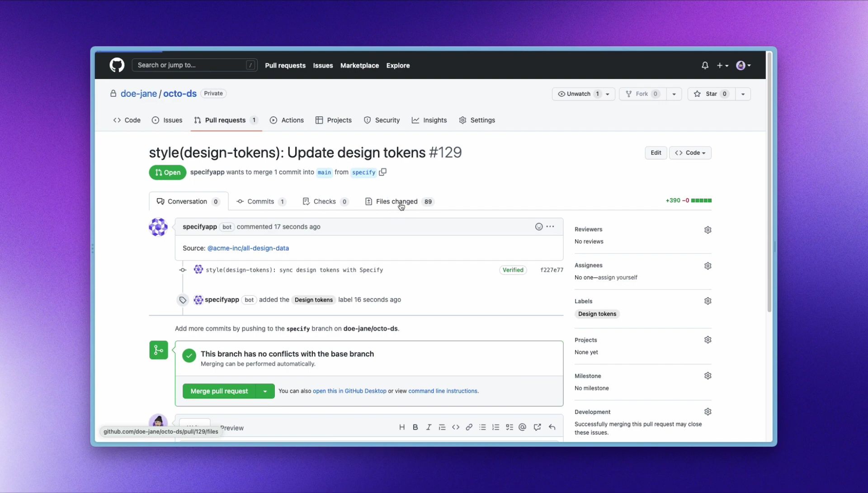Image resolution: width=868 pixels, height=493 pixels.
Task: Click open this in GitHub Desktop link
Action: click(349, 391)
